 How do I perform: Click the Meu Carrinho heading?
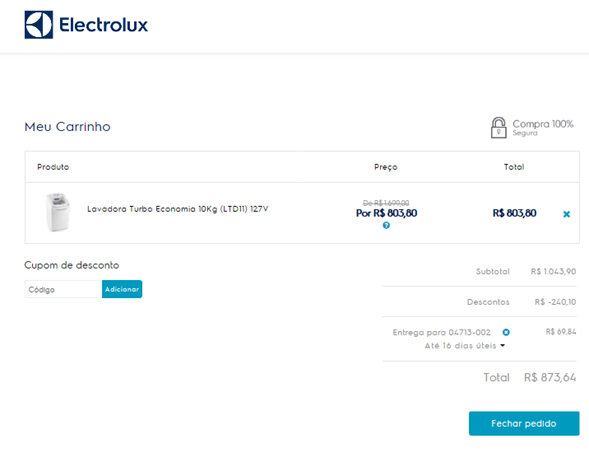tap(68, 127)
